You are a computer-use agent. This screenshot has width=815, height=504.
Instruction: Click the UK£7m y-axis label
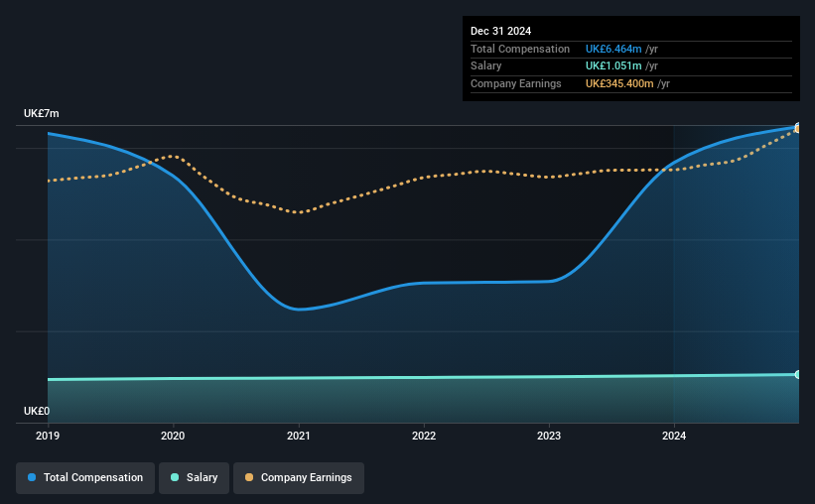(x=41, y=114)
